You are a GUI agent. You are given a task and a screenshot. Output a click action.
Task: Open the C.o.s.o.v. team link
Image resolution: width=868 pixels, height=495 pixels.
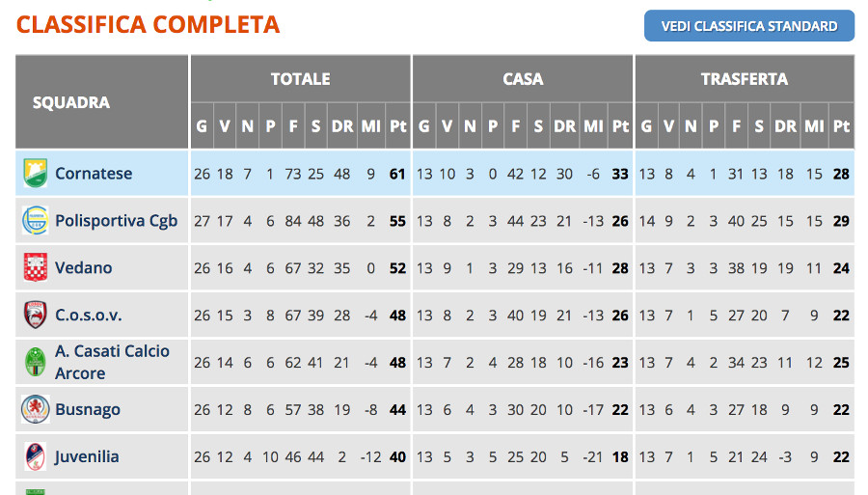89,316
